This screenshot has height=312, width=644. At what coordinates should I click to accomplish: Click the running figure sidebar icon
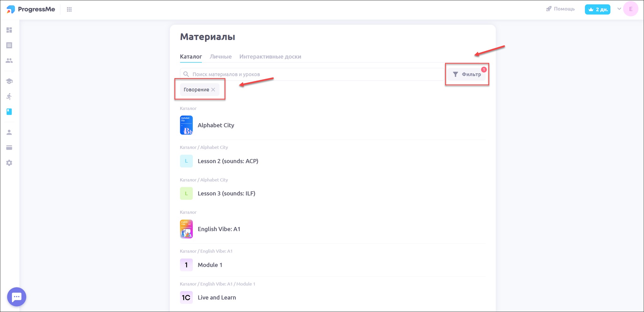click(x=9, y=96)
